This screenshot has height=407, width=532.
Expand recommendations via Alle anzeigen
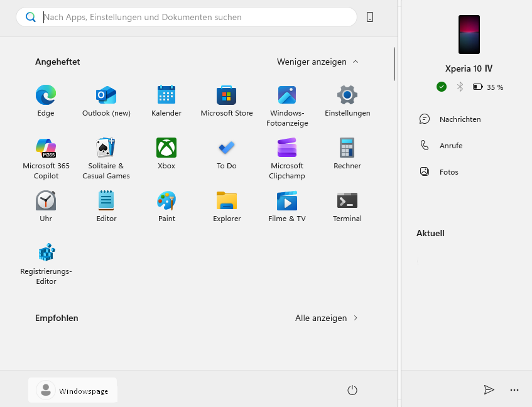click(x=326, y=318)
